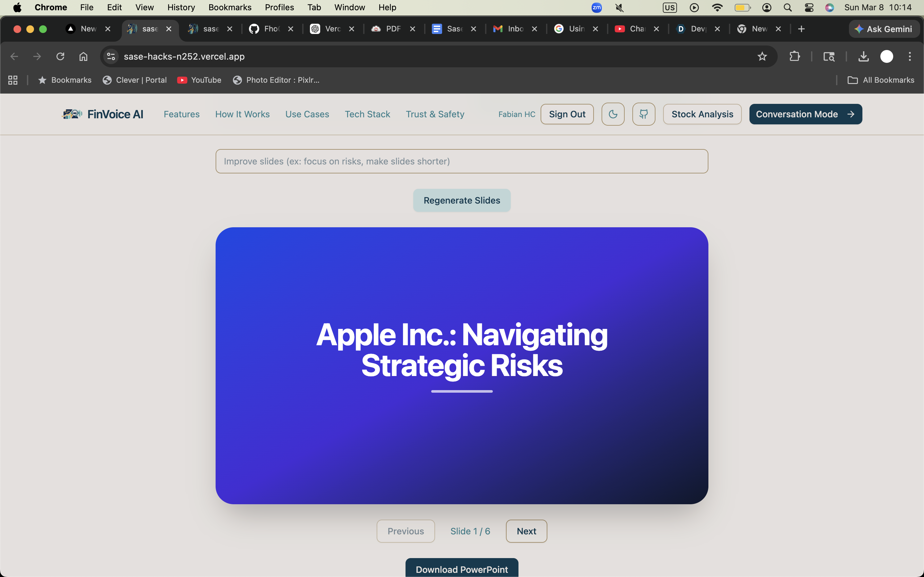Screen dimensions: 924x577
Task: Reload the page
Action: [60, 56]
